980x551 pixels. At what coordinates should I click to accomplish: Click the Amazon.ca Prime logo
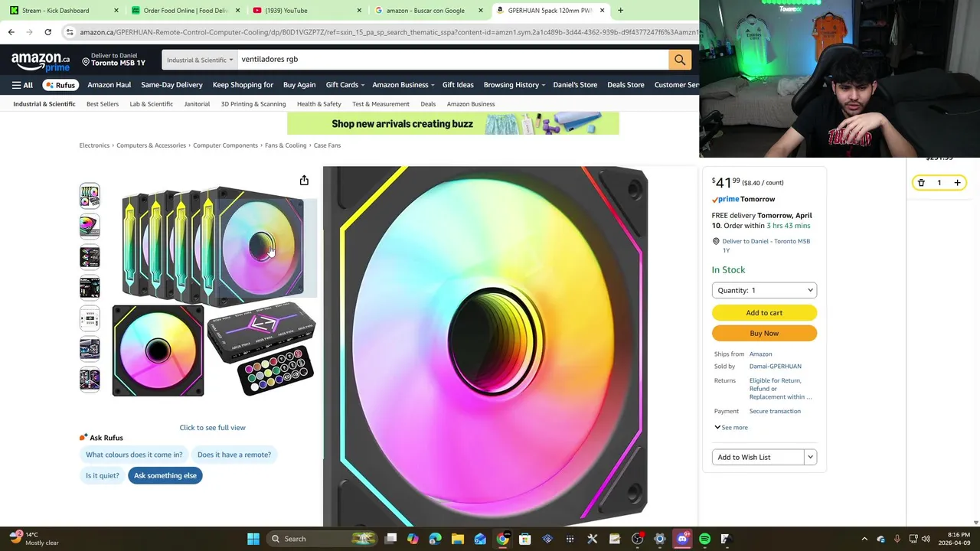[x=41, y=61]
